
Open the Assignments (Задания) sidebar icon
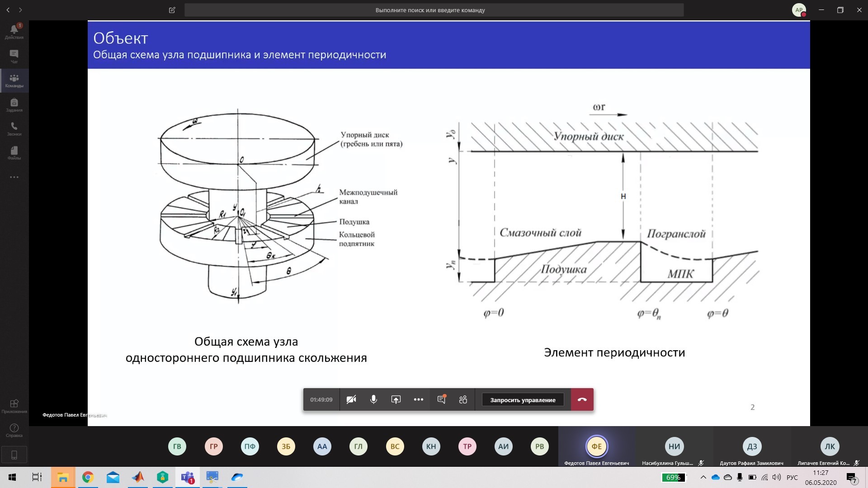coord(14,105)
